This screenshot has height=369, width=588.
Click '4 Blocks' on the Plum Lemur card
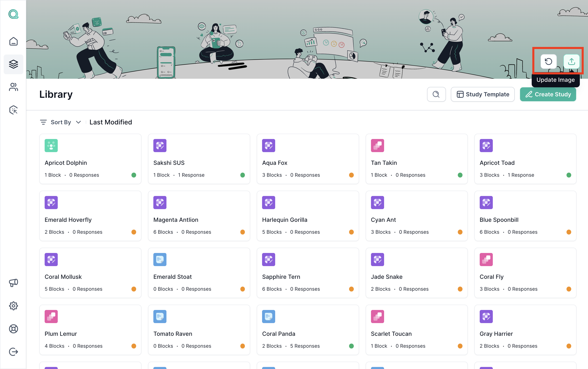coord(54,346)
